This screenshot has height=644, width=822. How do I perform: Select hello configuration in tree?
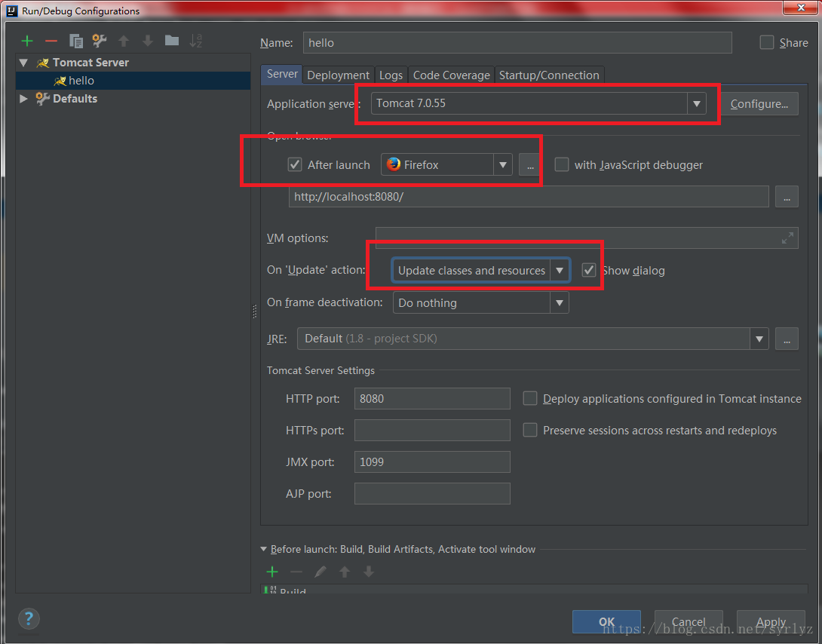[x=133, y=81]
